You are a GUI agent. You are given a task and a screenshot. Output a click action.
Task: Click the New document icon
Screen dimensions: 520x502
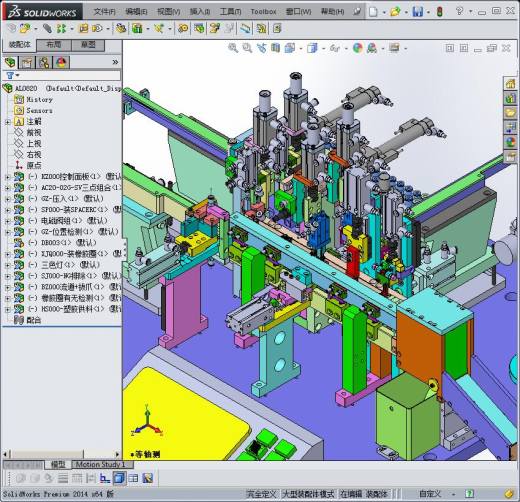373,12
